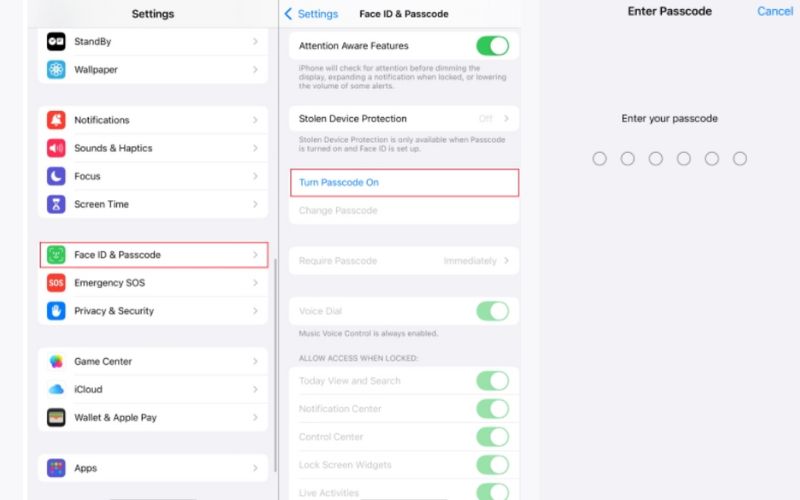
Task: Expand the Game Center row chevron
Action: (255, 361)
